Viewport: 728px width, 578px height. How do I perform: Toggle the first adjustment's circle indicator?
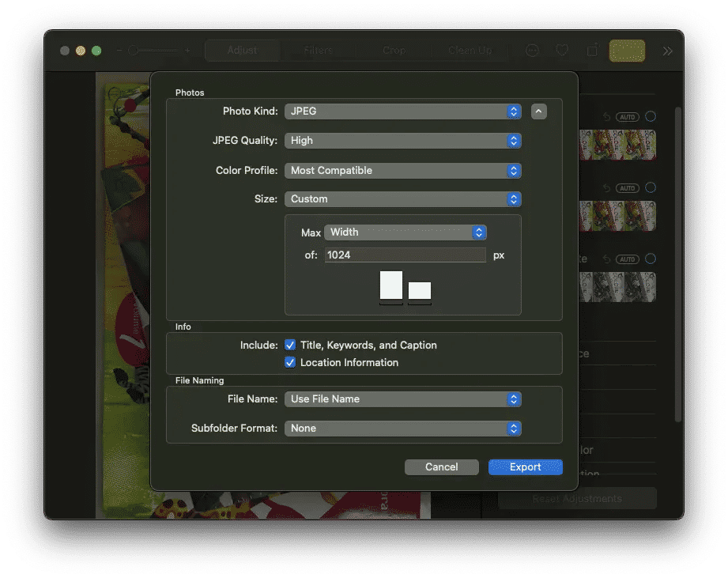[x=651, y=116]
